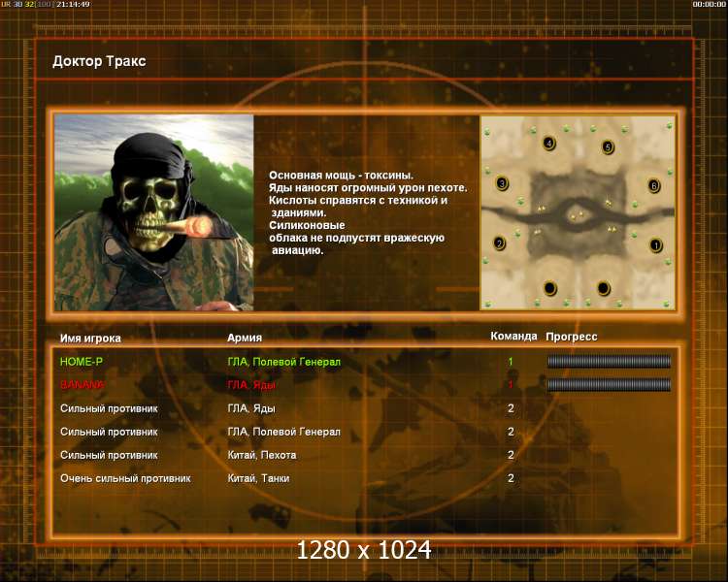Click the 'Доктор Тракс' title text
The image size is (728, 582).
100,62
